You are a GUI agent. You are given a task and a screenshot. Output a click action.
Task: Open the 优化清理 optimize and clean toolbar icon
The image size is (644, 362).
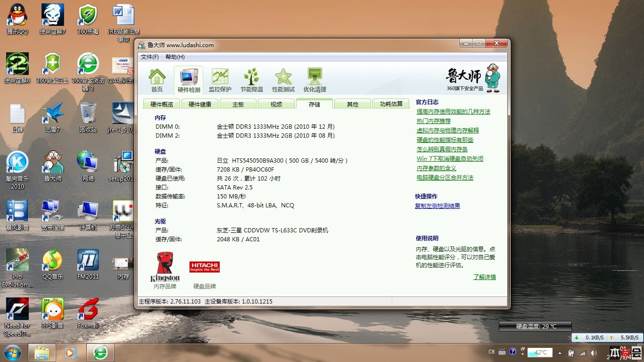pos(315,80)
